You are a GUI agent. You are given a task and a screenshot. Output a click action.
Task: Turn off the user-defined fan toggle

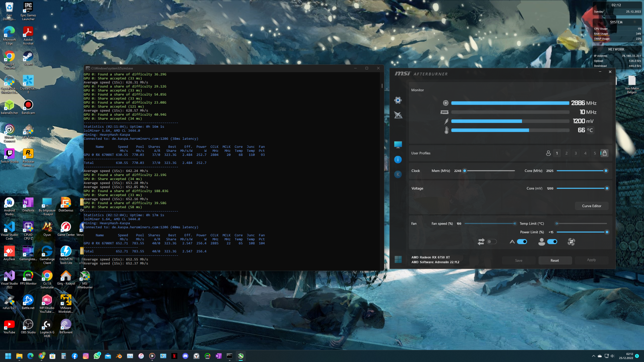[552, 242]
